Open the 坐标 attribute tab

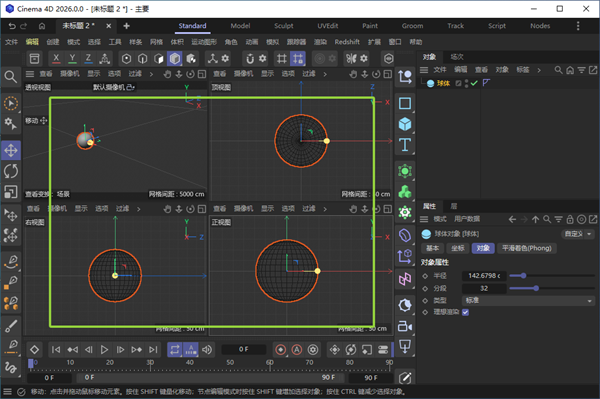pyautogui.click(x=458, y=248)
